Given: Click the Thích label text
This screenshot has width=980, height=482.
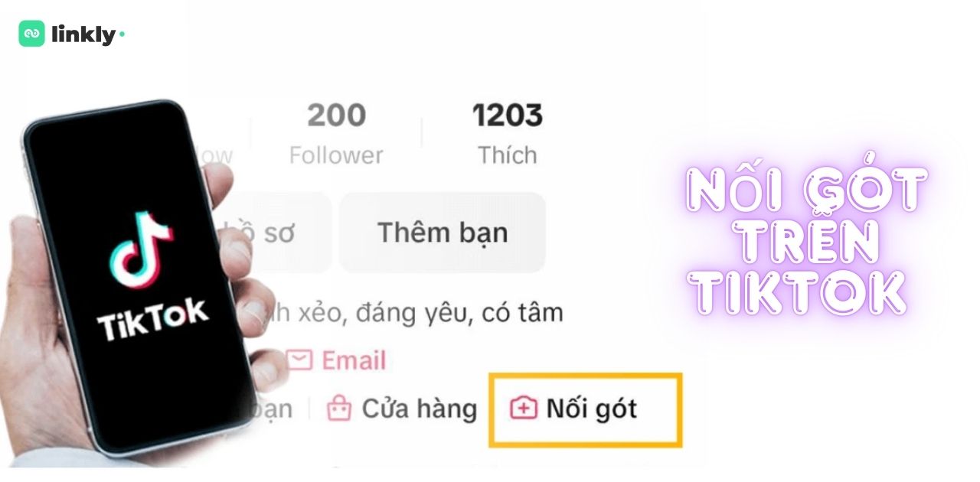Looking at the screenshot, I should 508,155.
